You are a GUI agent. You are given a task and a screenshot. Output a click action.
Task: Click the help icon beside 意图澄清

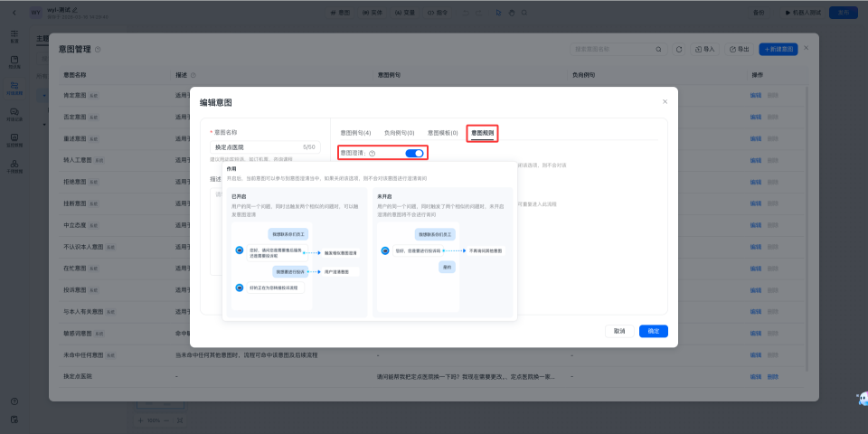373,154
